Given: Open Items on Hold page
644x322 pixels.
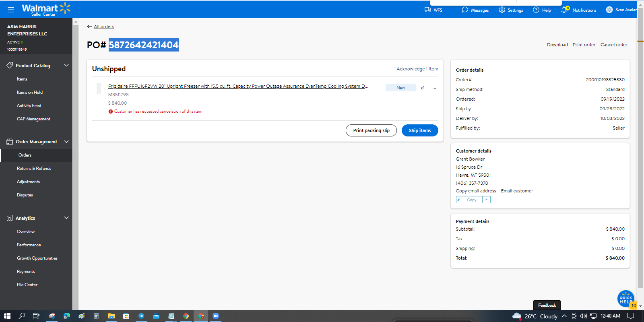Looking at the screenshot, I should tap(30, 93).
